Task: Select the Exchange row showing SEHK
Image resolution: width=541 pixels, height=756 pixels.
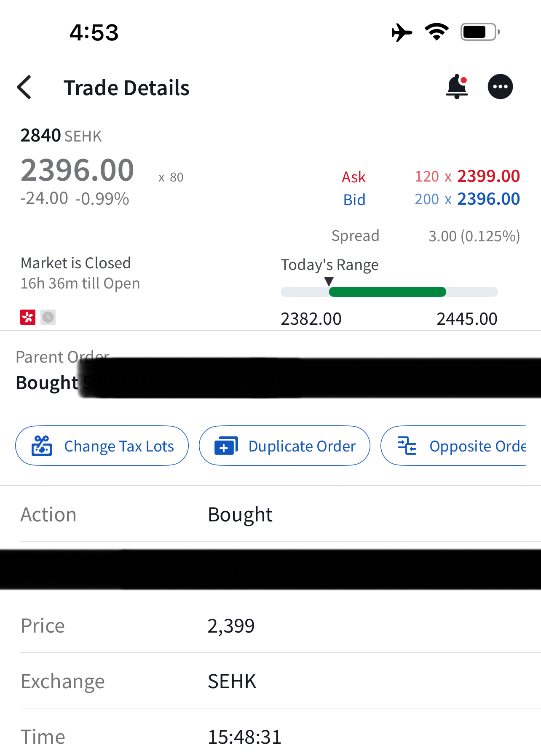Action: tap(270, 681)
